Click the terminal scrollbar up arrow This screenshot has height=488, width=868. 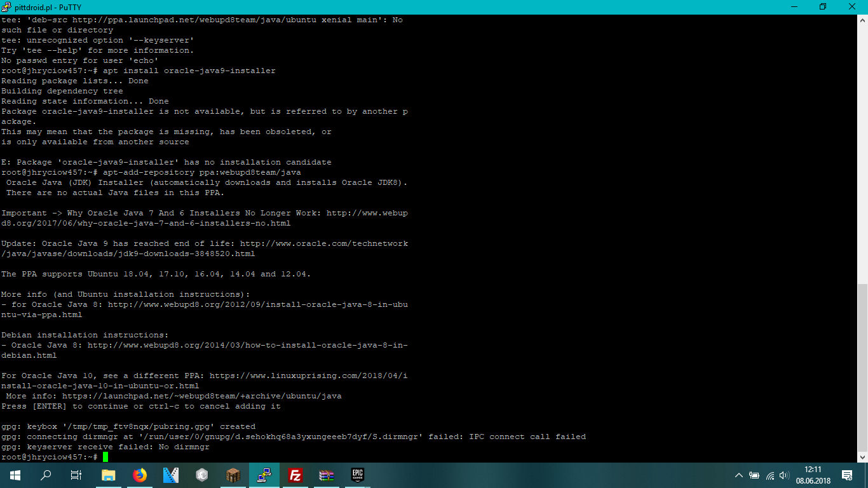(x=862, y=20)
